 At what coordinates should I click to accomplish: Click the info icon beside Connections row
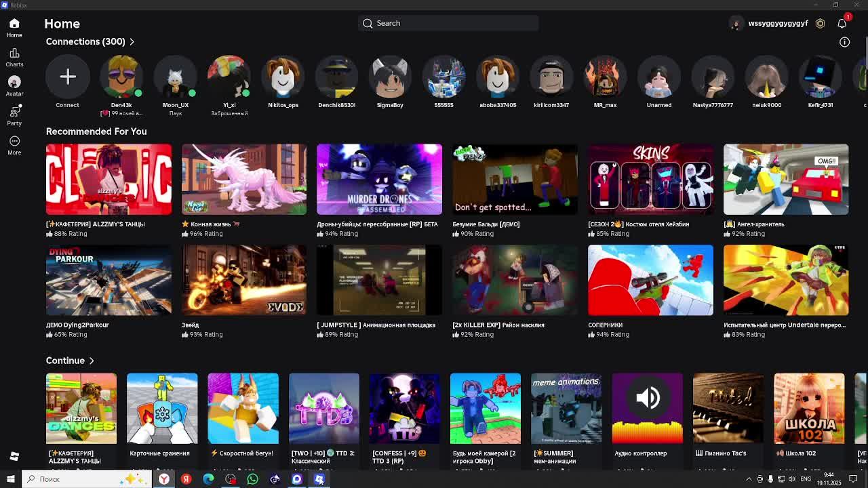pyautogui.click(x=844, y=42)
